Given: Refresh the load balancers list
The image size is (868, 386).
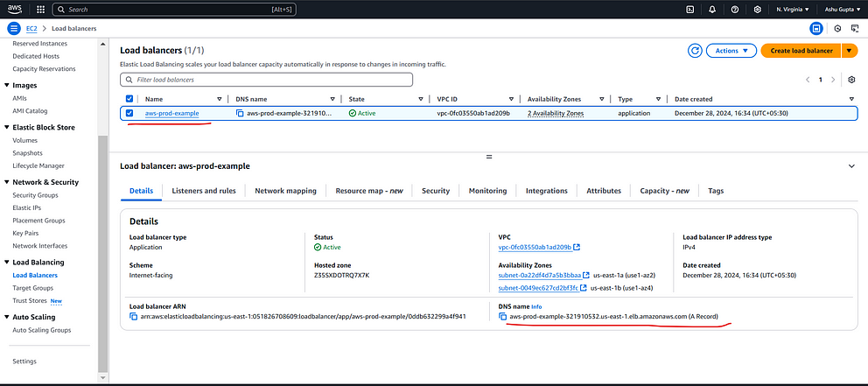Looking at the screenshot, I should (695, 51).
